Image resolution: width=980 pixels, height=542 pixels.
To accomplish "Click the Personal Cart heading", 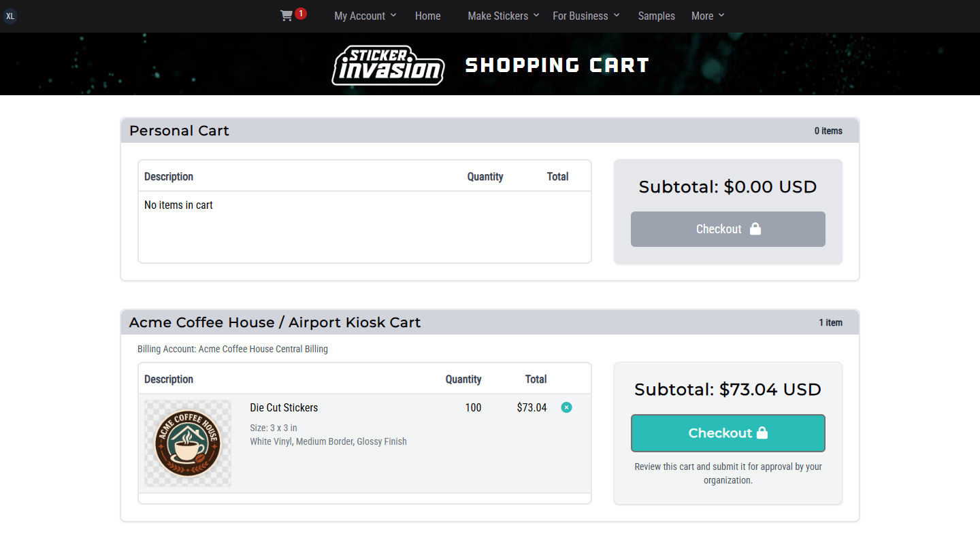I will (x=179, y=131).
